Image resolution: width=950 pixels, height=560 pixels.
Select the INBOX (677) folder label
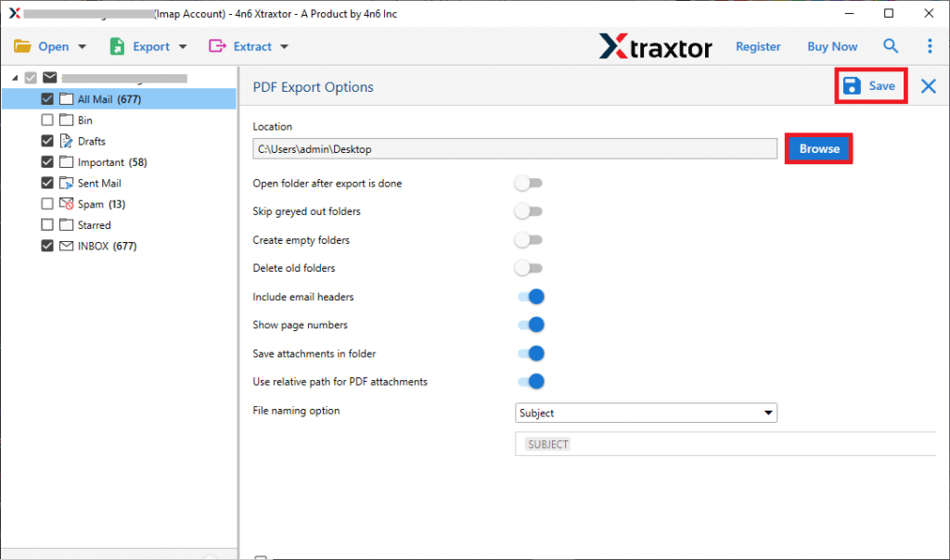pos(108,246)
